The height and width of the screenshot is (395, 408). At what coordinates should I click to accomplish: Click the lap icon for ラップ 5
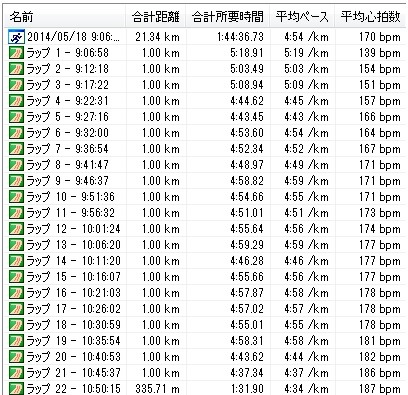(16, 117)
